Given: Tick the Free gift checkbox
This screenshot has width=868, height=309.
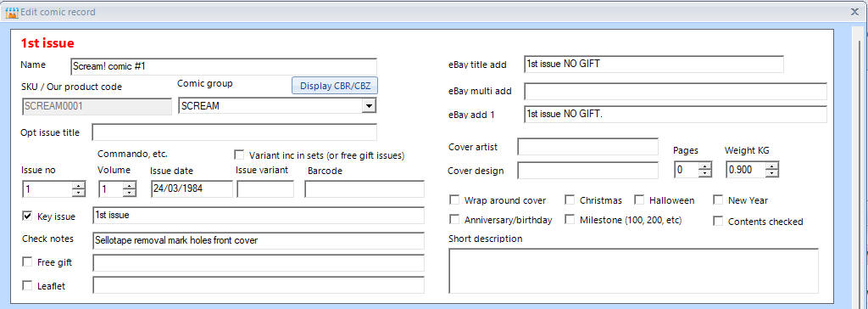Looking at the screenshot, I should coord(27,261).
